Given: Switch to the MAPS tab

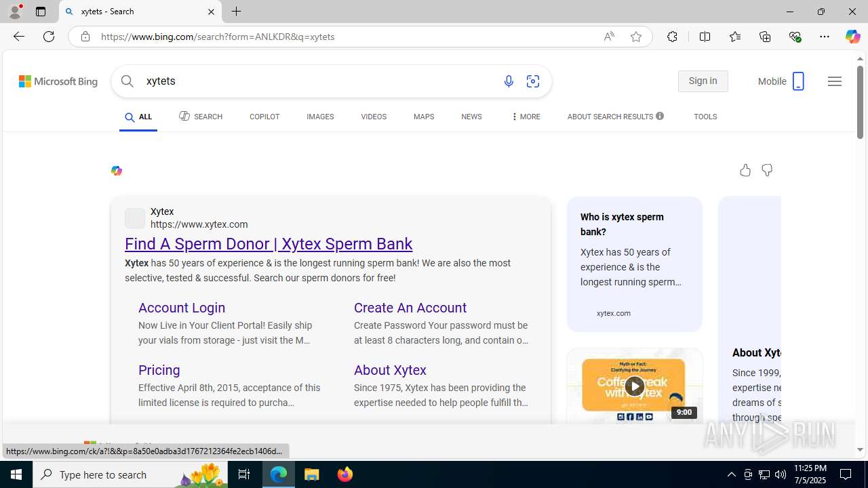Looking at the screenshot, I should tap(424, 117).
